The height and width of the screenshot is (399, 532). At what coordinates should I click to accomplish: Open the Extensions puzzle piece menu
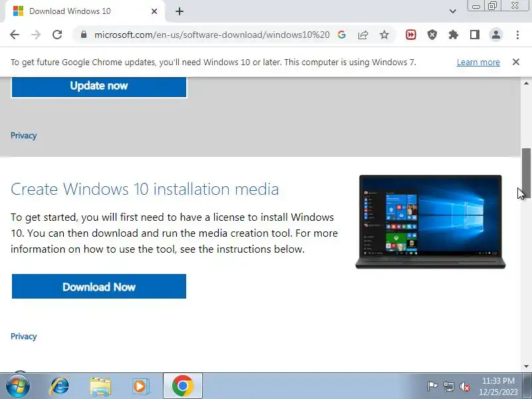(454, 35)
